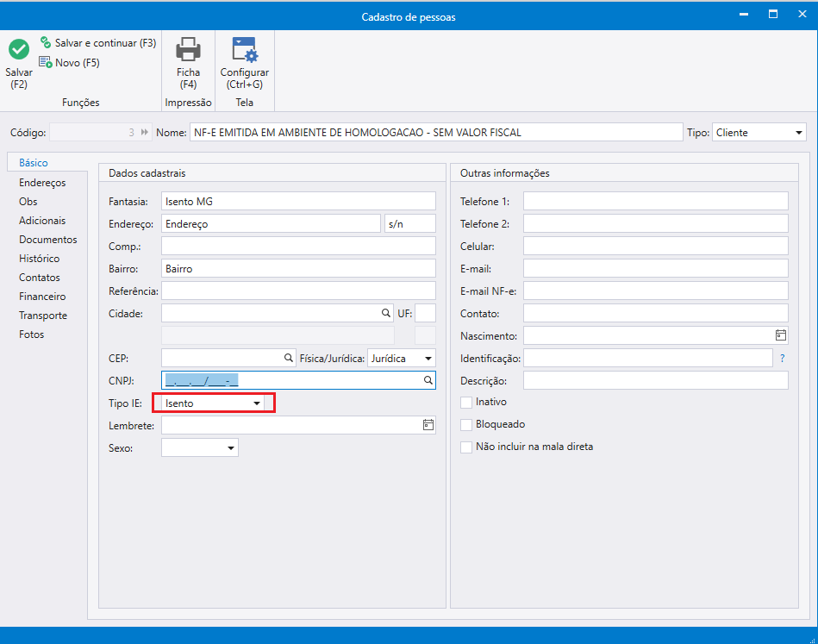The image size is (818, 644).
Task: Search CNPJ using the magnifier icon
Action: point(428,380)
